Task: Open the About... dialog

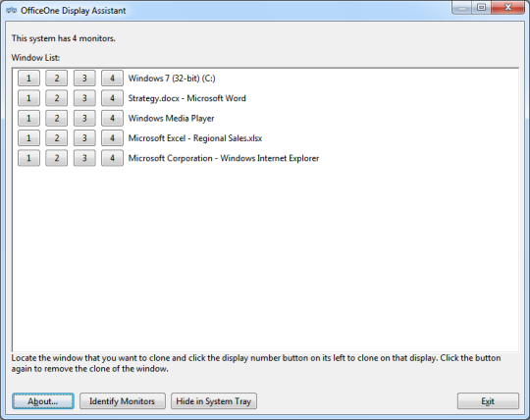Action: [43, 401]
